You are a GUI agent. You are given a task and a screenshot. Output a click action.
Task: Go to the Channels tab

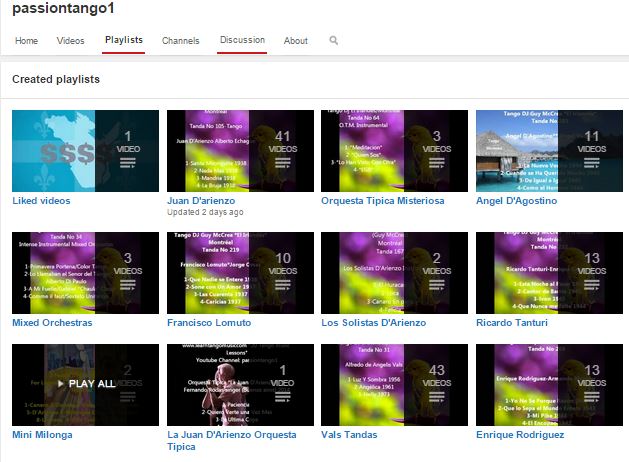click(x=181, y=41)
